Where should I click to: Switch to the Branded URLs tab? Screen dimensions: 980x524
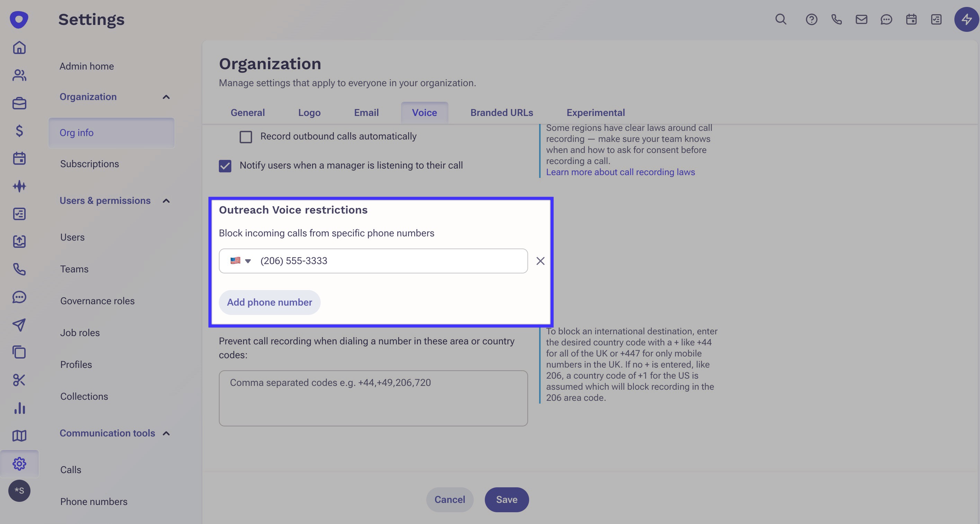click(501, 112)
